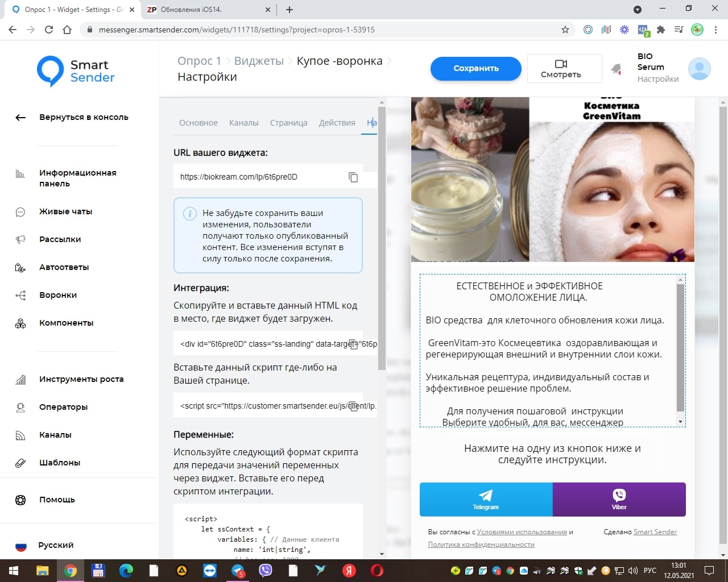Image resolution: width=728 pixels, height=582 pixels.
Task: Click the Каналы feed icon
Action: [x=20, y=435]
